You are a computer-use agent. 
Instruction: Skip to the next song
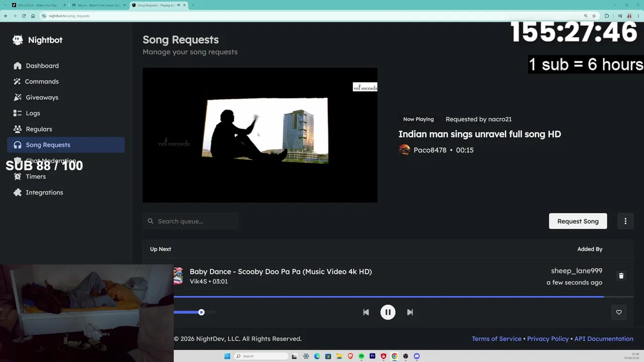[x=410, y=312]
